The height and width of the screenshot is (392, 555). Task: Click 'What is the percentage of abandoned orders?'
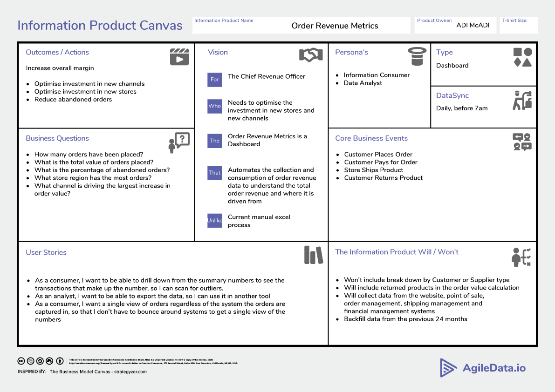coord(102,170)
